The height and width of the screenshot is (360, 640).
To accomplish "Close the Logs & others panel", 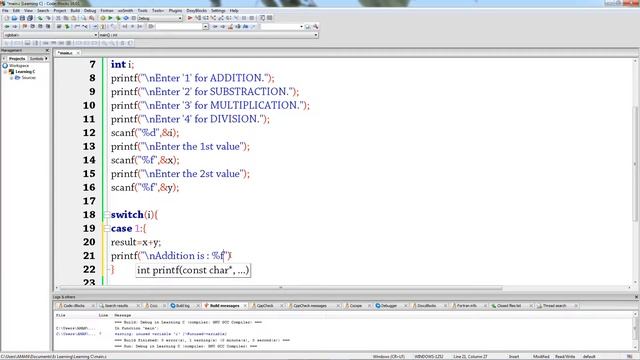I will click(x=636, y=297).
